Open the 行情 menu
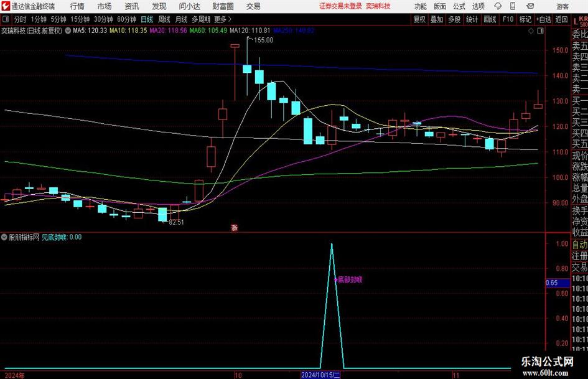Image resolution: width=588 pixels, height=379 pixels. click(77, 6)
